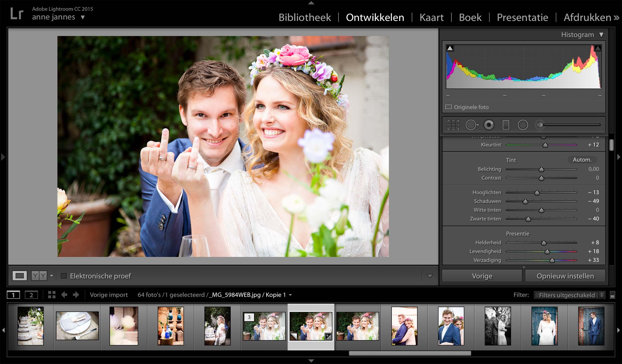Click Opnieuw instellen button
This screenshot has width=622, height=364.
click(x=565, y=276)
